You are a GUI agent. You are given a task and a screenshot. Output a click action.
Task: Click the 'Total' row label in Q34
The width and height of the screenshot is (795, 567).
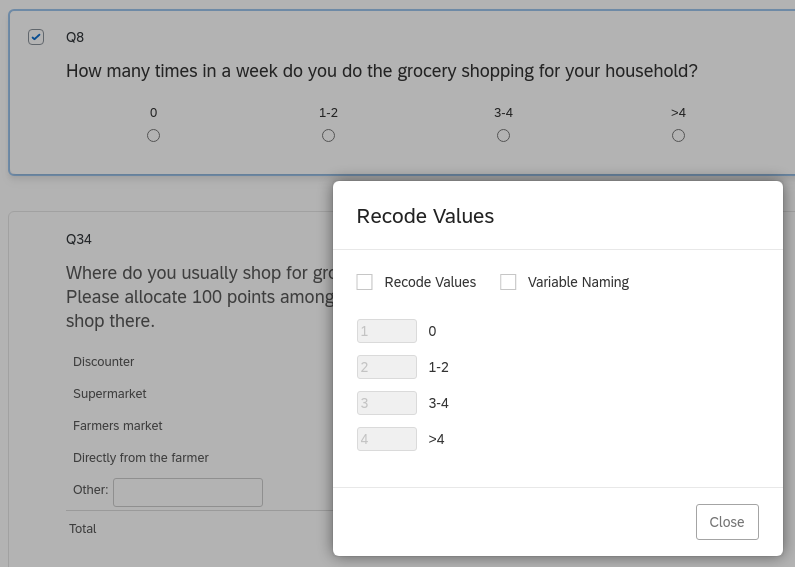point(83,529)
